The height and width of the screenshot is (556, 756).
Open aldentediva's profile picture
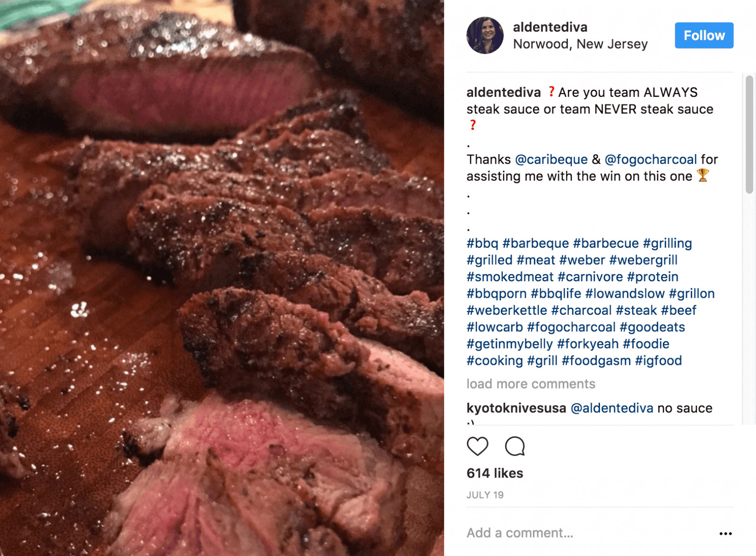485,35
